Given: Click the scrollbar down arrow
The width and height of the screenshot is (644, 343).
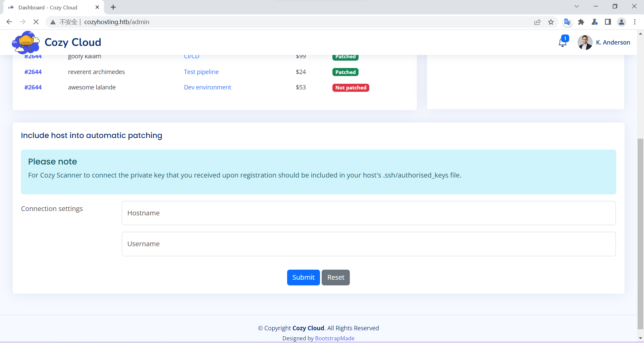Looking at the screenshot, I should (x=640, y=338).
